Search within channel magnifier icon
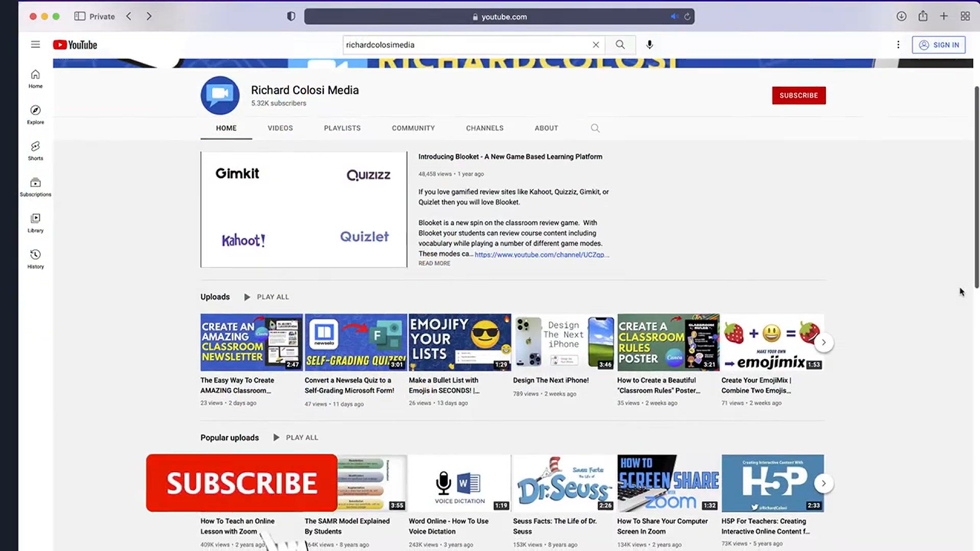Screen dimensions: 980x551 595,128
